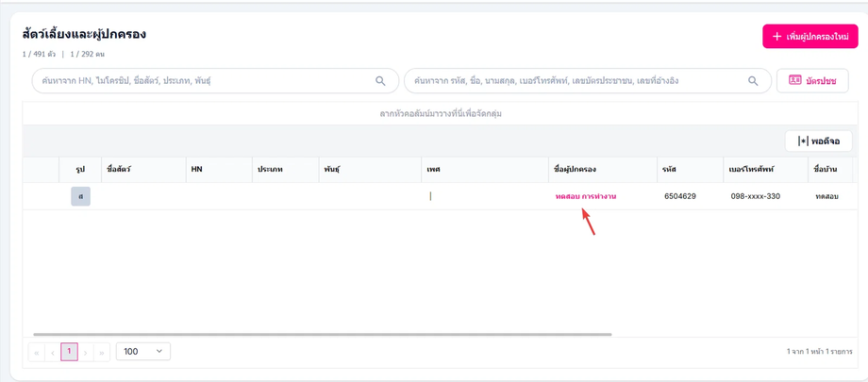
Task: Sort by ชื่อผู้ปกครอง column header
Action: tap(603, 170)
